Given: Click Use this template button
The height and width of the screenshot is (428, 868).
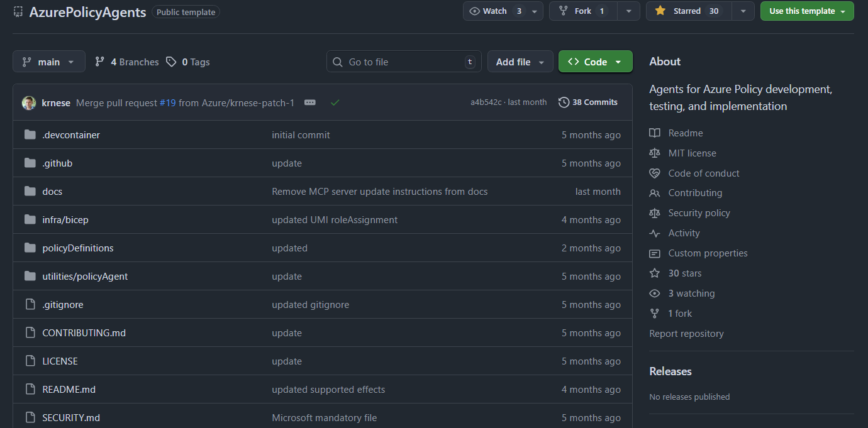Looking at the screenshot, I should pos(807,11).
